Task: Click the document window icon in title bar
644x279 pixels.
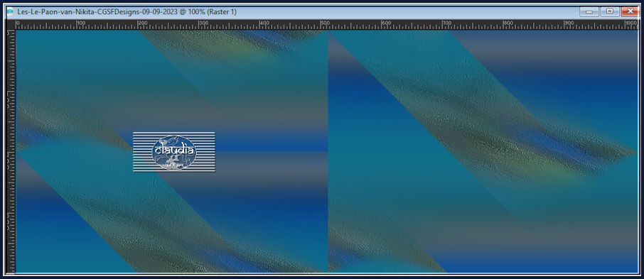Action: point(10,12)
